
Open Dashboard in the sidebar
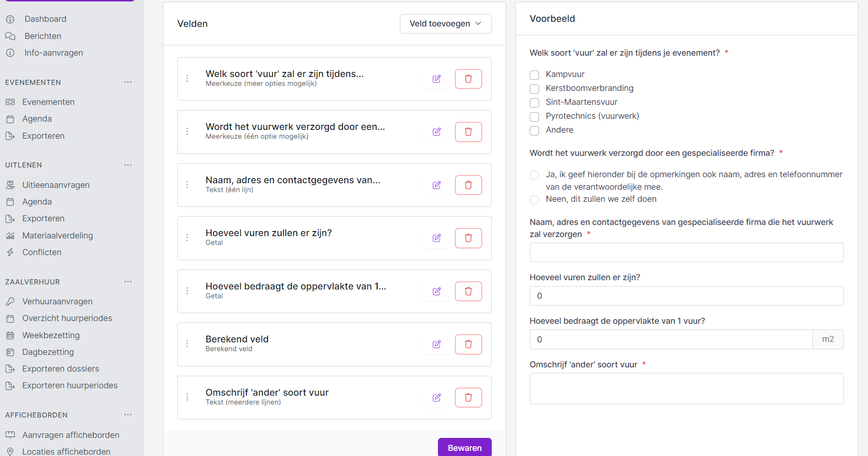(45, 19)
